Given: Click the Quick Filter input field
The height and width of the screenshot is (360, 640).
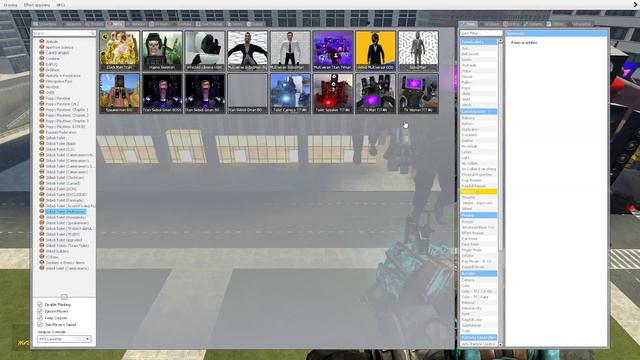Looking at the screenshot, I should (x=481, y=33).
